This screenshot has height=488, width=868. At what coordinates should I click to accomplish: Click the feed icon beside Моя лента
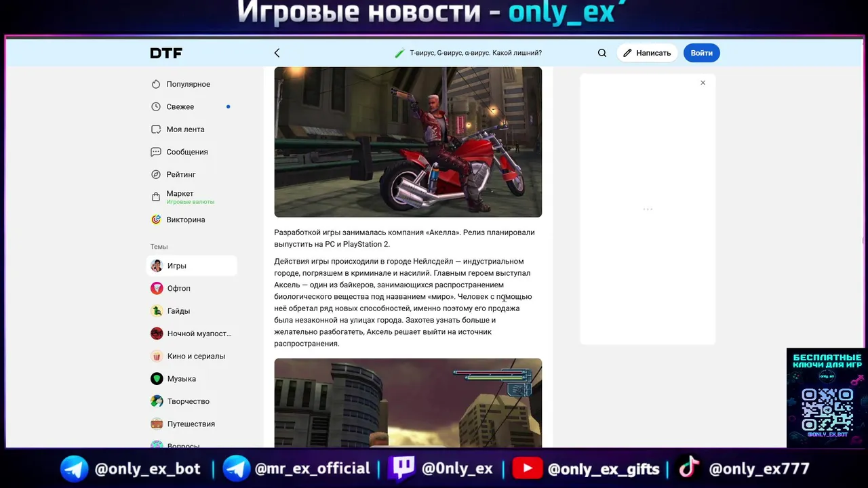(156, 129)
